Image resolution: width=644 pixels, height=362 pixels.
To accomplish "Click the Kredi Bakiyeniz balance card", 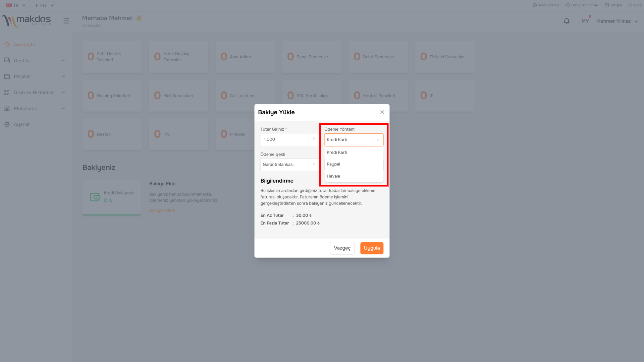I will click(x=112, y=198).
